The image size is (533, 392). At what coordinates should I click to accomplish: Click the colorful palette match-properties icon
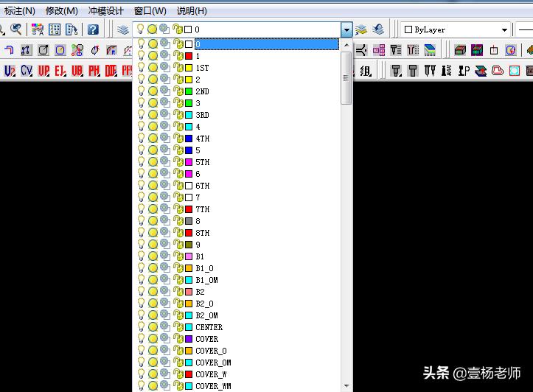coord(38,30)
